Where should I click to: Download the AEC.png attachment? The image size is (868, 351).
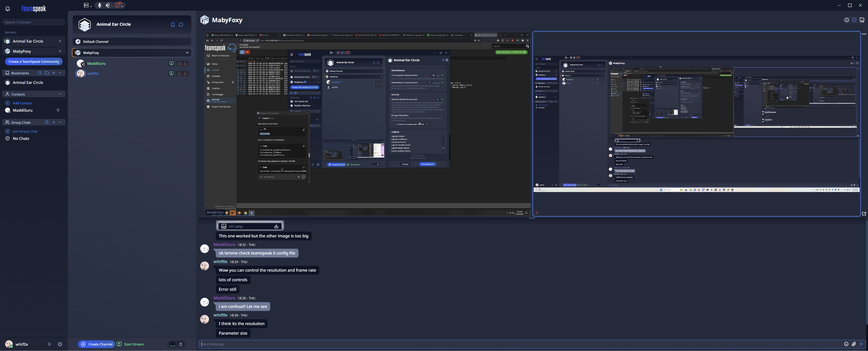(276, 226)
